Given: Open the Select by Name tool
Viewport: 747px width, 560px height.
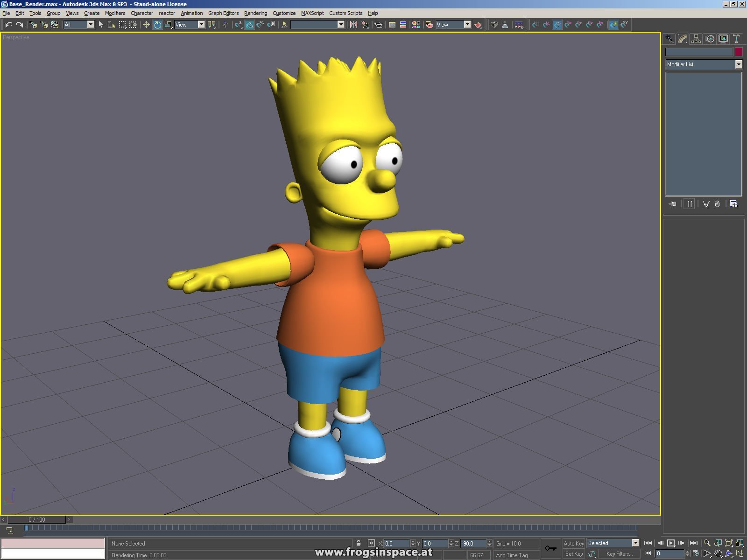Looking at the screenshot, I should point(111,25).
